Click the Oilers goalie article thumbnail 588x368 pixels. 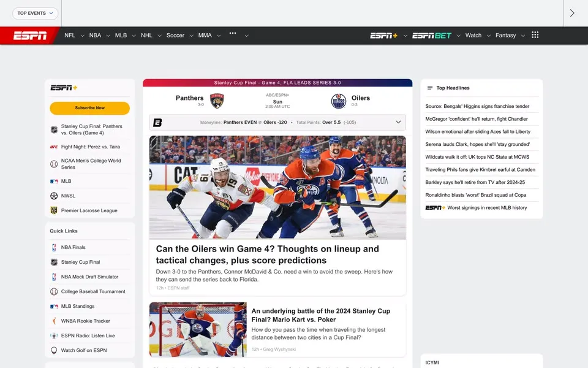click(198, 329)
